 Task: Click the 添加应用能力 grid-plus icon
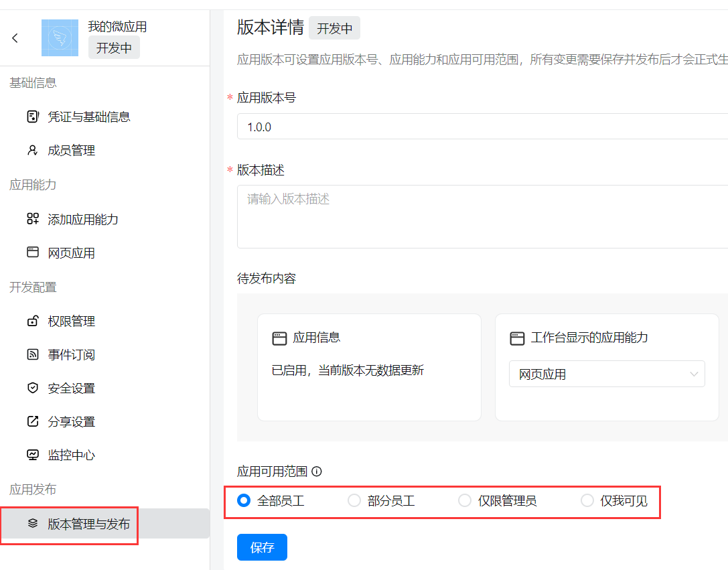[32, 219]
